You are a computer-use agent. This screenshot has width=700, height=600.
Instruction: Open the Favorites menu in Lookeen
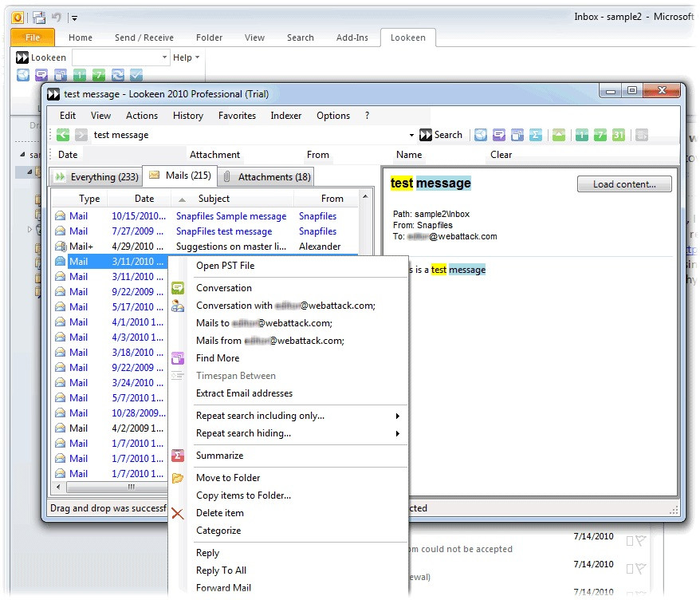(x=237, y=116)
